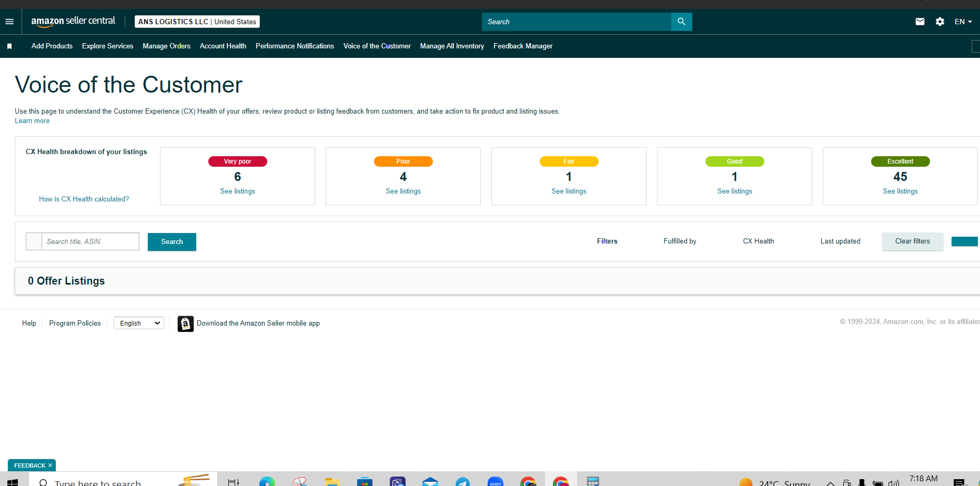Click the clock showing 7:18 AM

point(924,480)
